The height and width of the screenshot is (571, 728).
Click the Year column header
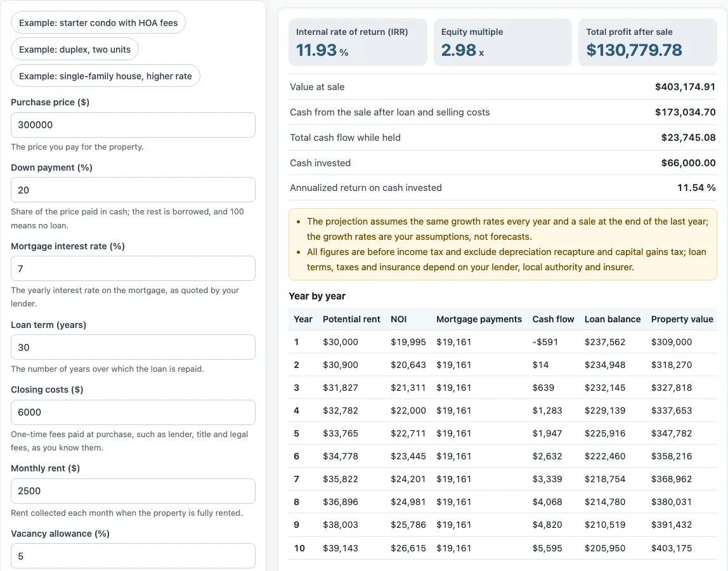[x=302, y=319]
